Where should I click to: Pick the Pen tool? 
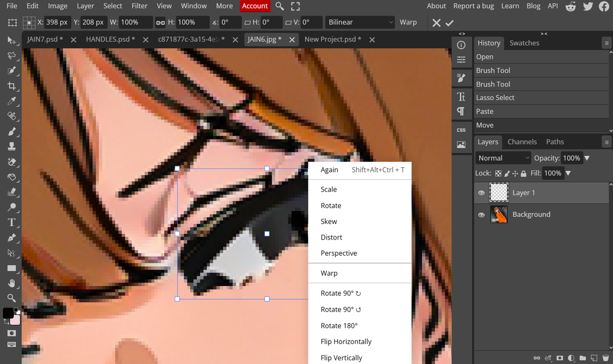tap(11, 238)
